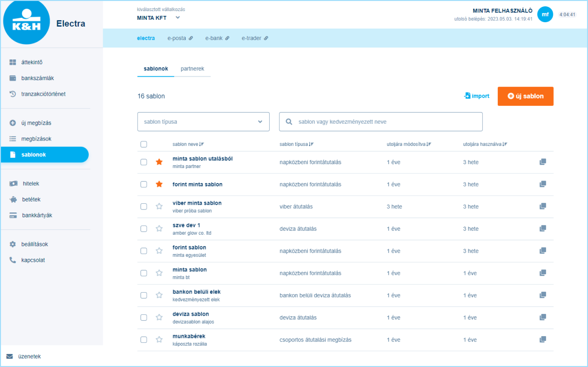Open the sablon típusa dropdown
This screenshot has height=367, width=588.
point(203,122)
